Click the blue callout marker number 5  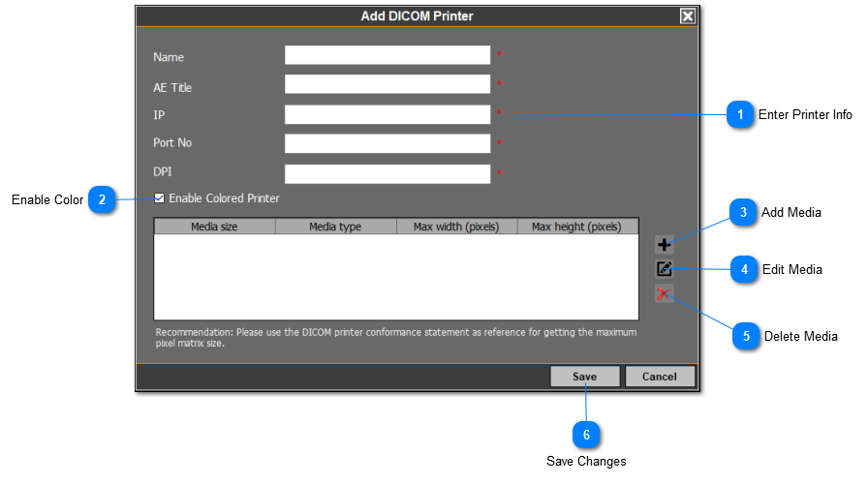[x=746, y=337]
